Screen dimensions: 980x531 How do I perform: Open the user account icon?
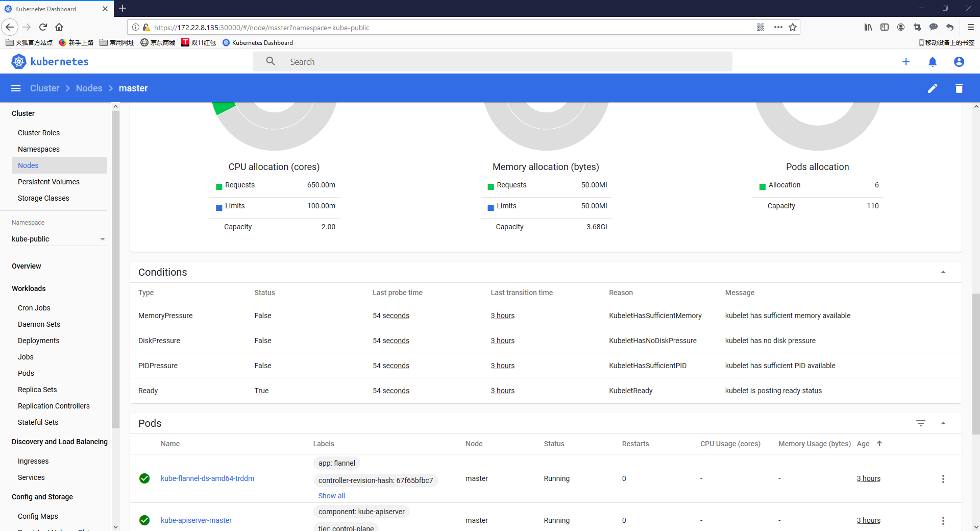(x=959, y=62)
